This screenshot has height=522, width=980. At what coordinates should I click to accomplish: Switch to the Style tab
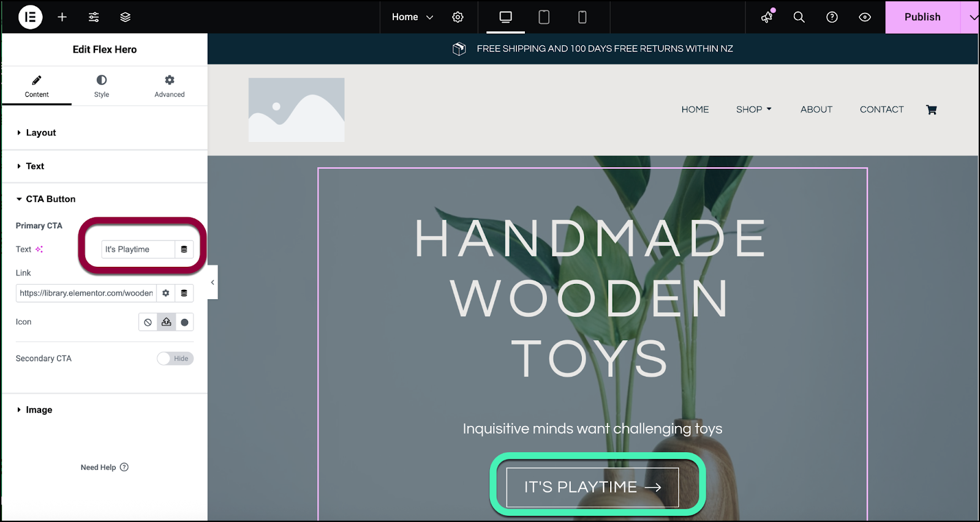[x=102, y=86]
